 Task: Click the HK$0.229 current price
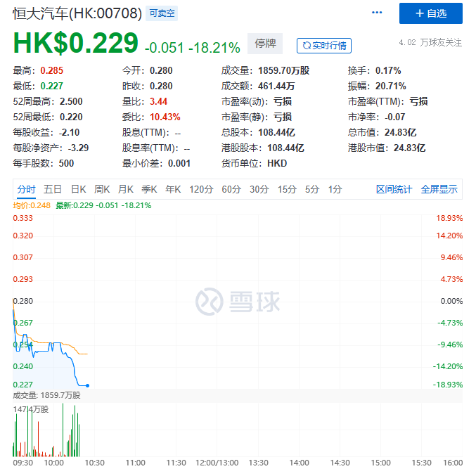76,43
